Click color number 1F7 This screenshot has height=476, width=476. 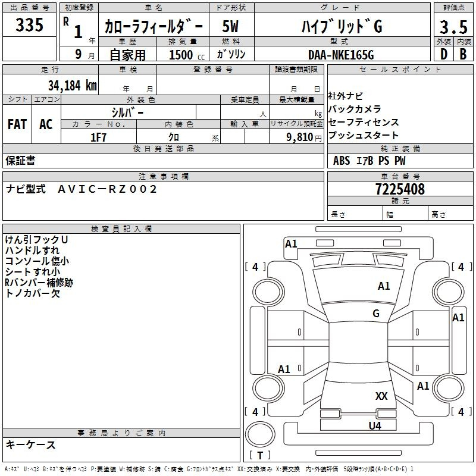point(98,137)
